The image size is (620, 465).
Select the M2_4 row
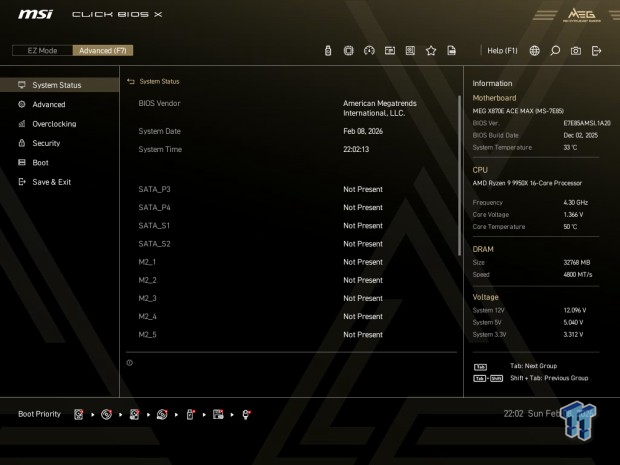coord(292,317)
